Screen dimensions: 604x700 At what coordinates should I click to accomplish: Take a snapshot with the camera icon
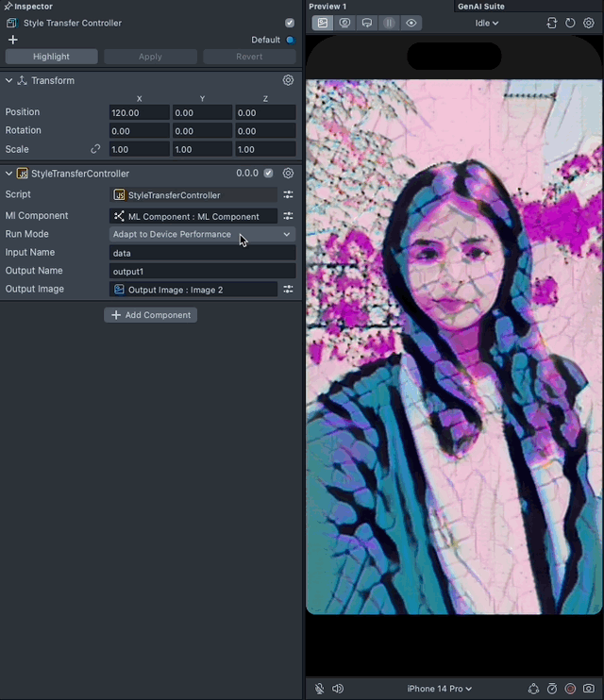tap(589, 689)
